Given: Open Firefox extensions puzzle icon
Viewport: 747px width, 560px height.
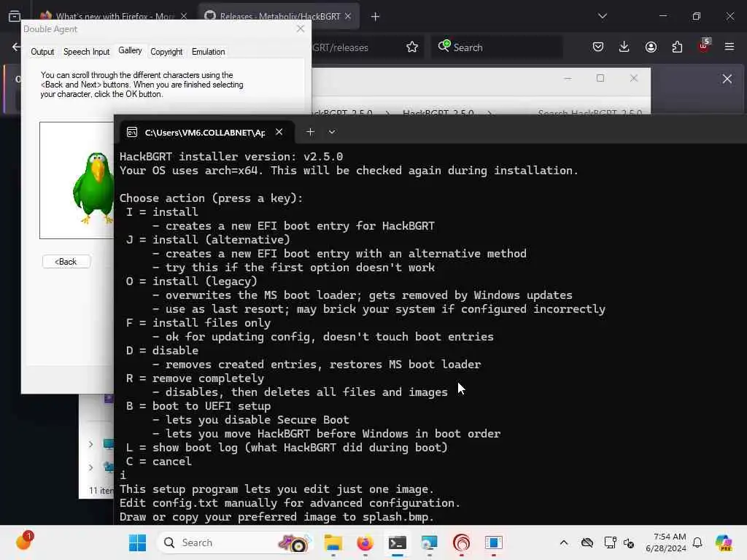Looking at the screenshot, I should coord(677,47).
